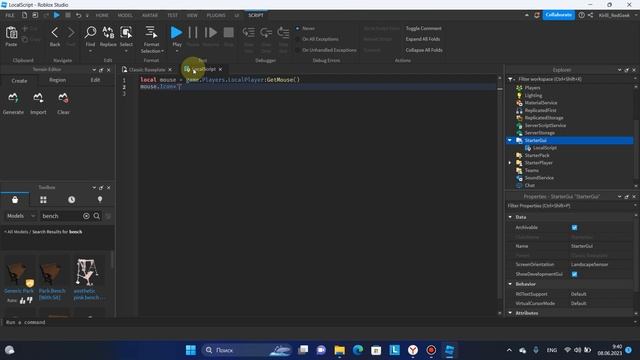Open the Share icon near Collaborate
The width and height of the screenshot is (640, 360).
click(x=591, y=15)
